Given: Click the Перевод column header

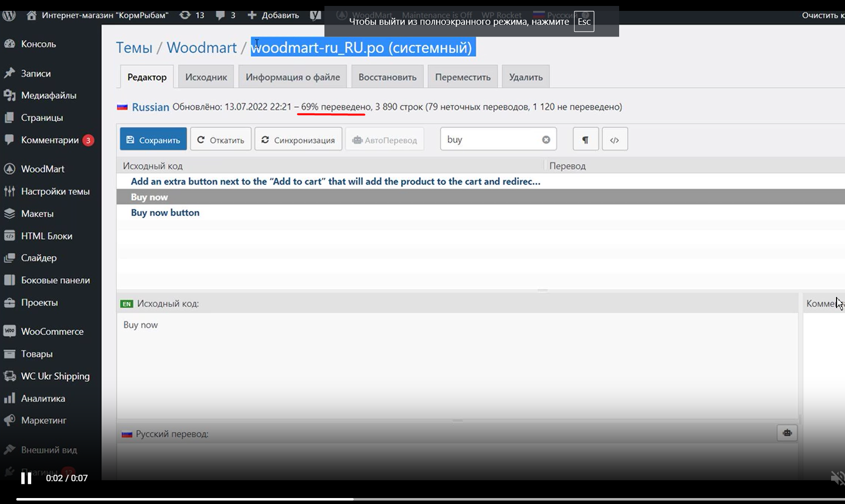Looking at the screenshot, I should [567, 166].
